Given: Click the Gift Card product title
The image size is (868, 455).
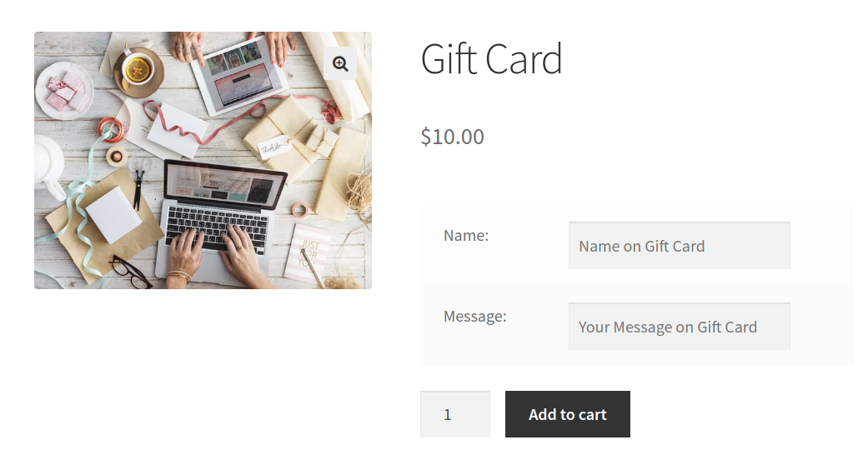Looking at the screenshot, I should click(491, 58).
